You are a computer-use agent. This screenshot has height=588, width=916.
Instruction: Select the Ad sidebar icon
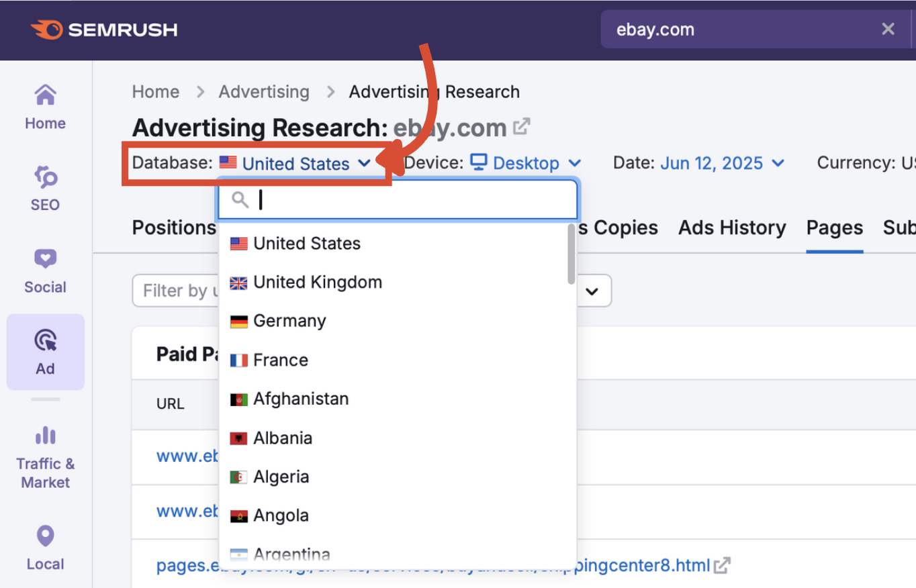(x=45, y=352)
